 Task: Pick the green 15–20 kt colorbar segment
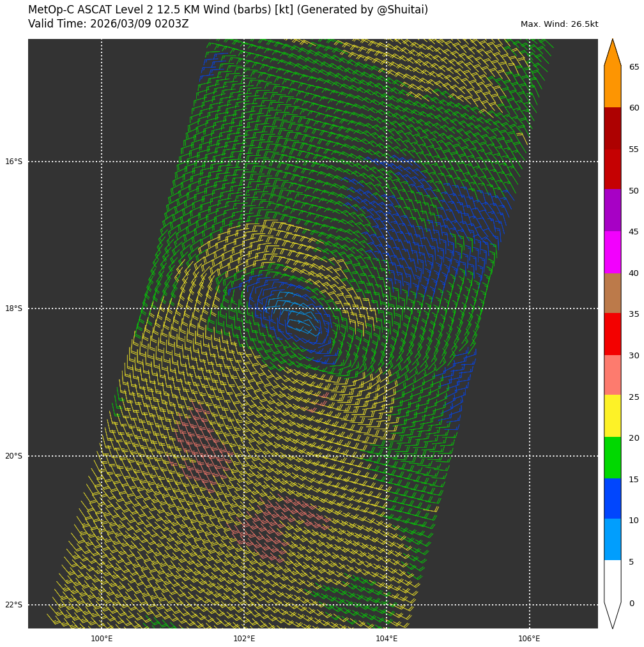click(612, 457)
